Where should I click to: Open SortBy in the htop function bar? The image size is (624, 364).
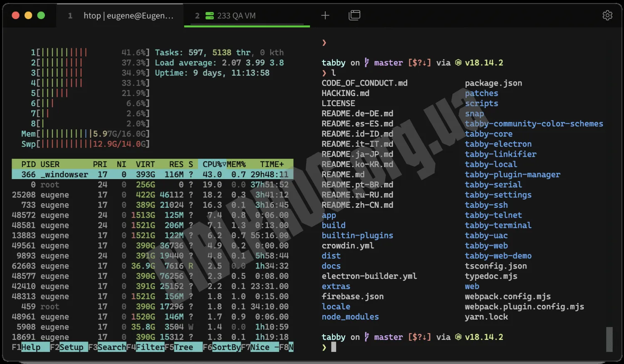[226, 347]
